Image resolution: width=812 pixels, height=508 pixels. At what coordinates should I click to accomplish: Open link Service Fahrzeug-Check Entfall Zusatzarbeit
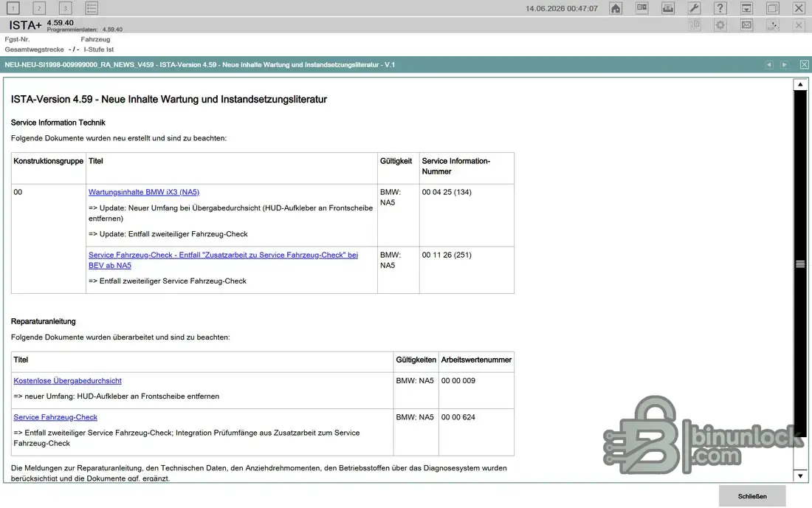point(223,260)
